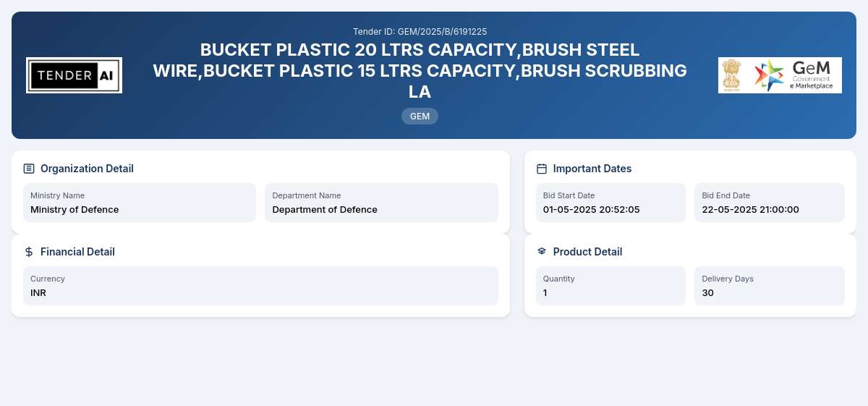Click the Bid End Date box
868x406 pixels.
(x=770, y=203)
